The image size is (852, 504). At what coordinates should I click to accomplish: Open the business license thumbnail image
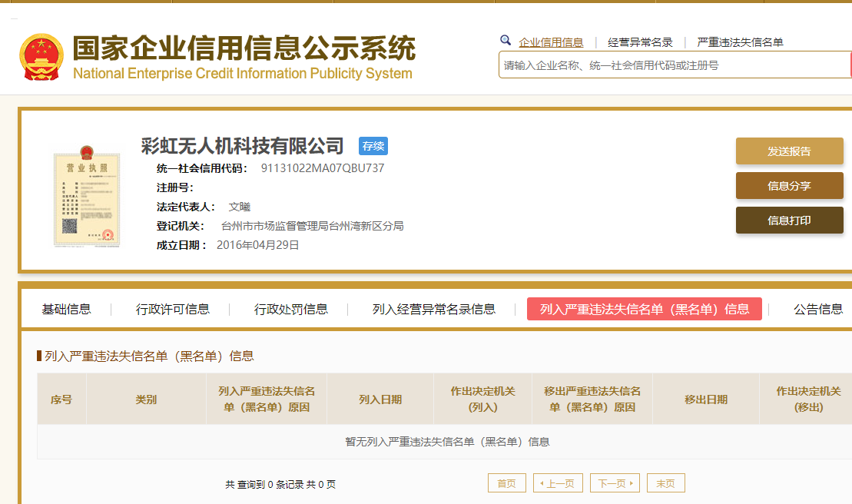point(86,196)
